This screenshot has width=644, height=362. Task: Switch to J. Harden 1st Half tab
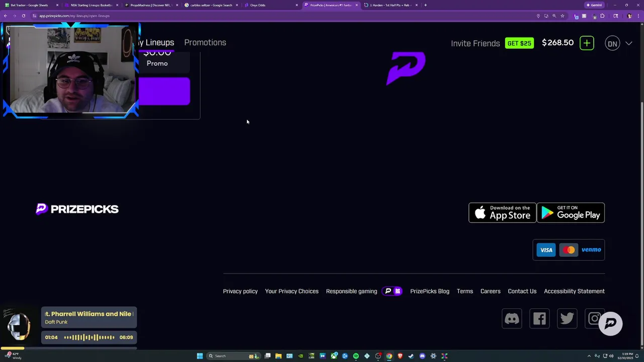[x=390, y=5]
